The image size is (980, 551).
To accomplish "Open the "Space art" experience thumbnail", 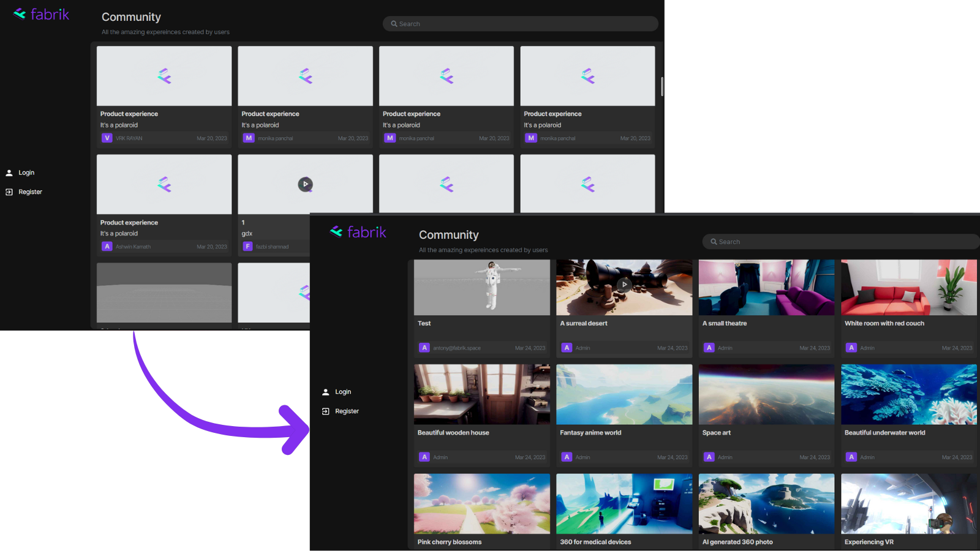I will (766, 394).
